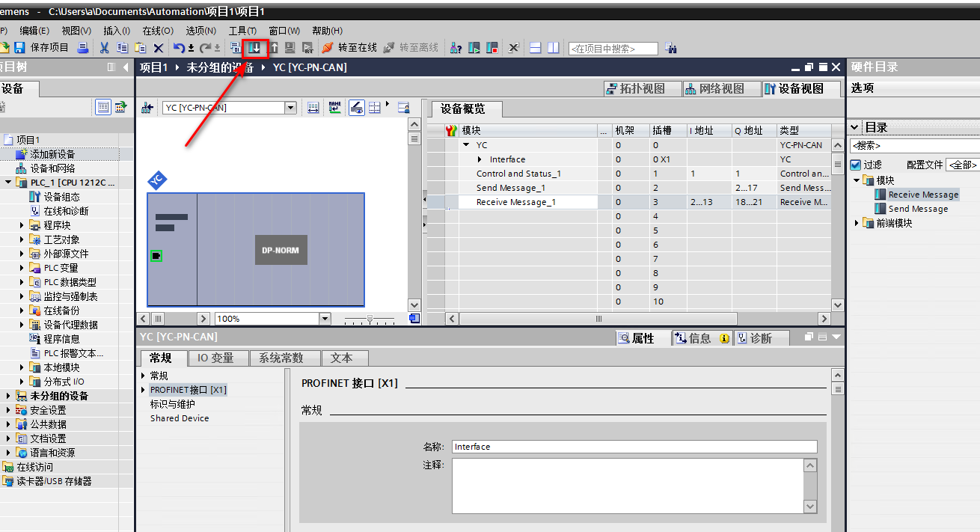Open the 选项(N) menu
The height and width of the screenshot is (532, 980).
[x=200, y=31]
